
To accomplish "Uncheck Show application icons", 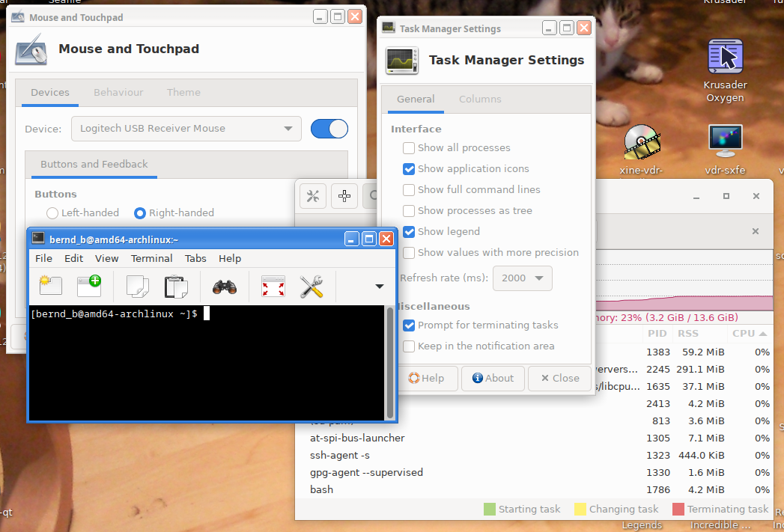I will point(409,169).
